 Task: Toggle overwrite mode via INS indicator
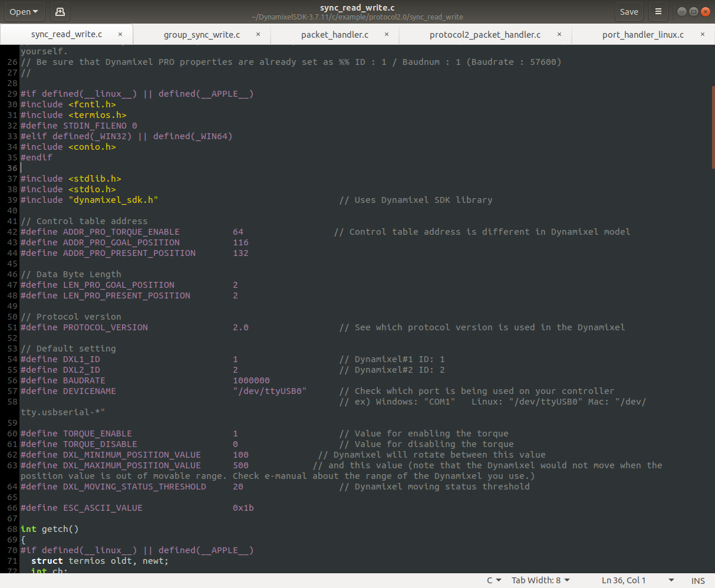point(698,580)
